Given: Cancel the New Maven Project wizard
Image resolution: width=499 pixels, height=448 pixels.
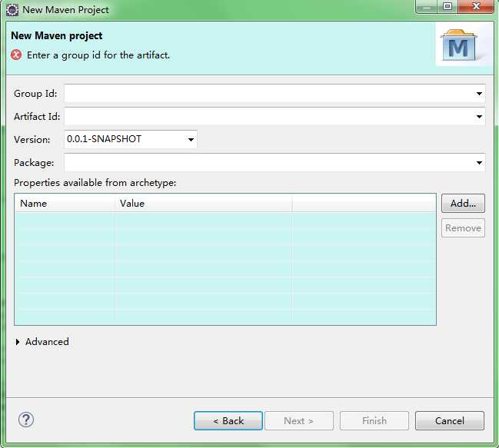Looking at the screenshot, I should (450, 420).
